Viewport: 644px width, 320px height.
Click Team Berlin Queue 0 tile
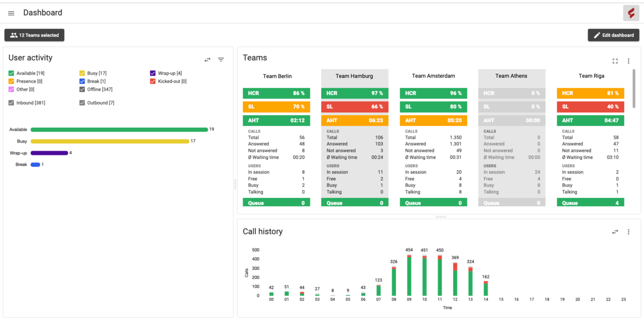pos(276,203)
